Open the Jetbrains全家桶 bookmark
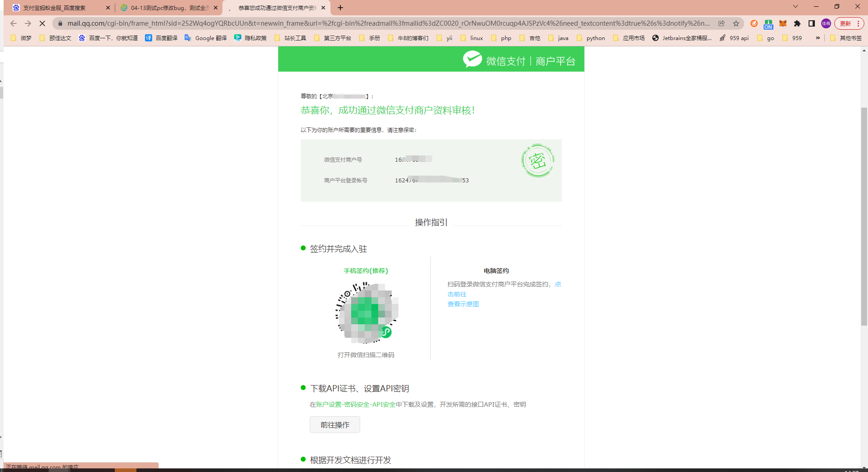This screenshot has width=868, height=472. pyautogui.click(x=682, y=38)
